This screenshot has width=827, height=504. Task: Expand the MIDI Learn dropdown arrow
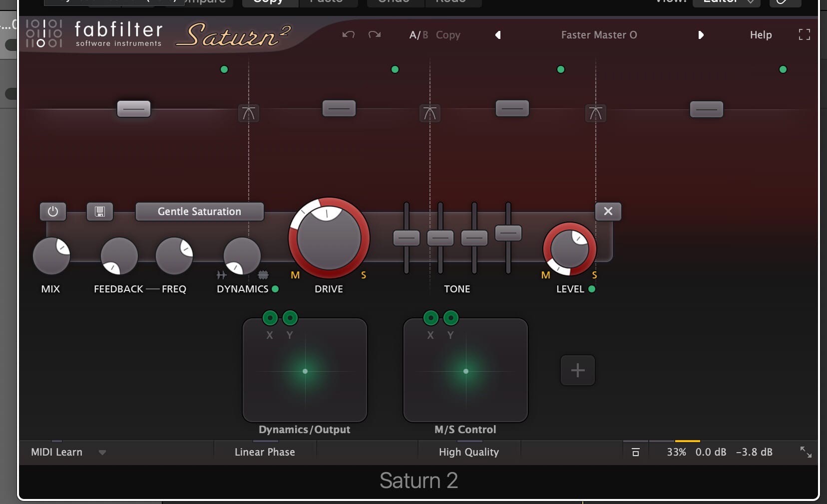tap(102, 453)
